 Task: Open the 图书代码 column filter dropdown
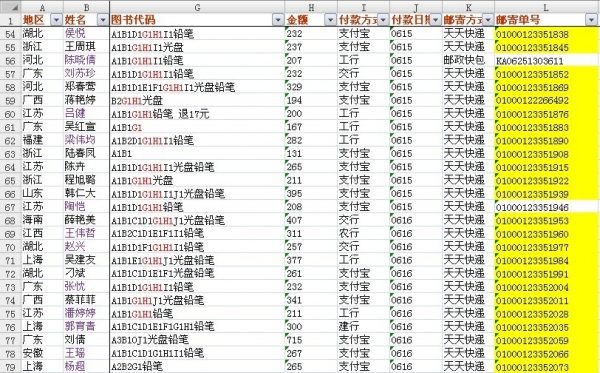278,20
